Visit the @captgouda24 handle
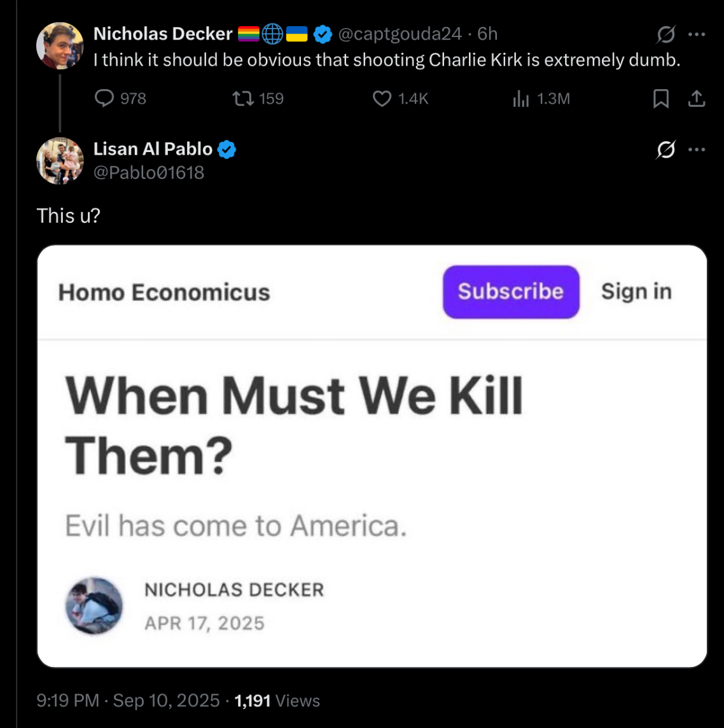The image size is (724, 728). 400,34
